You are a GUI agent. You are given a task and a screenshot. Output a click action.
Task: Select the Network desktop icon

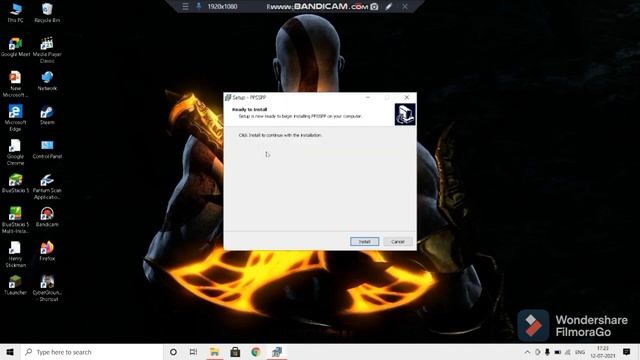pos(47,81)
